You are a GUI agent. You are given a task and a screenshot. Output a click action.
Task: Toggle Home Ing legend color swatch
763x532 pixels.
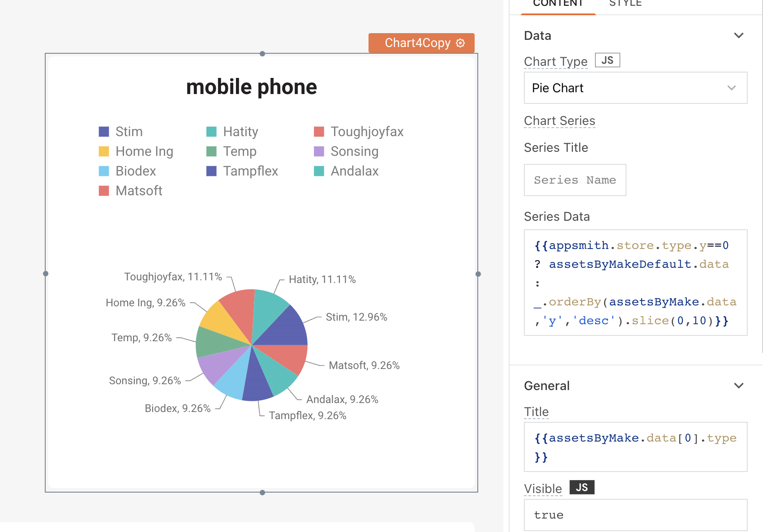[x=104, y=151]
